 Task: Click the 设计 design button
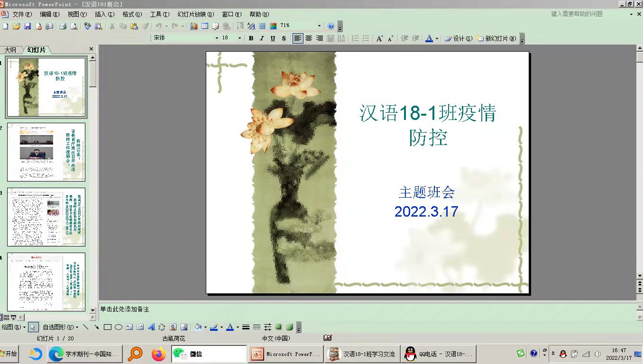point(458,38)
